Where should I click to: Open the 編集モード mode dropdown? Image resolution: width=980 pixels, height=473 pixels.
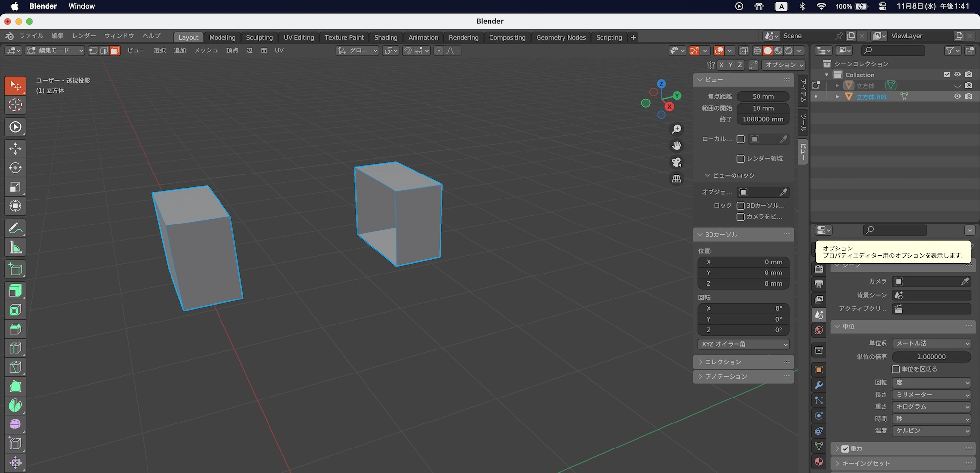click(x=55, y=50)
